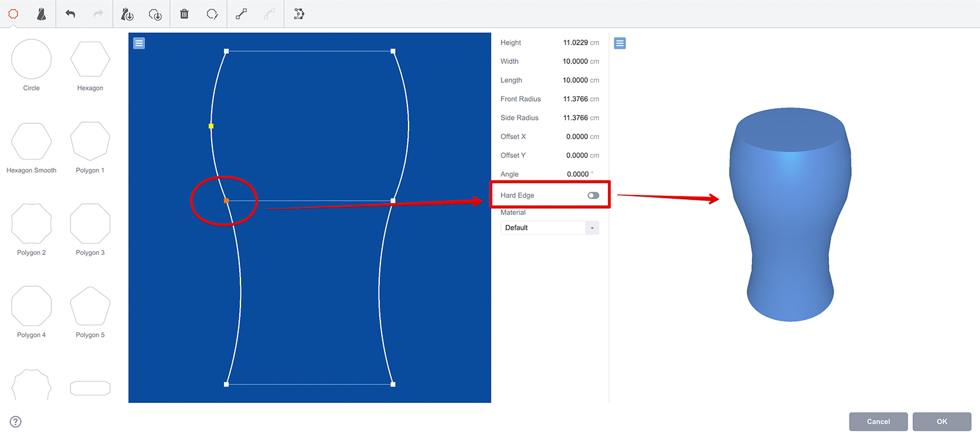Click the trash delete icon
This screenshot has width=980, height=437.
point(184,14)
